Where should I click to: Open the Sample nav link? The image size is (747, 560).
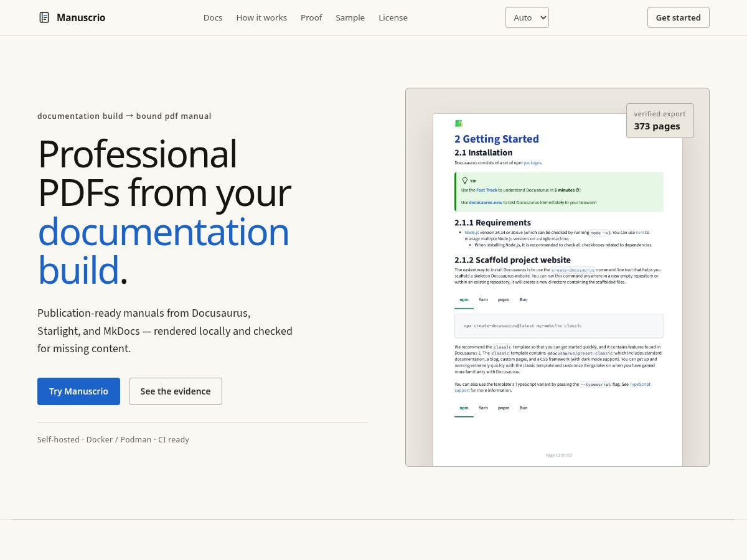point(350,17)
